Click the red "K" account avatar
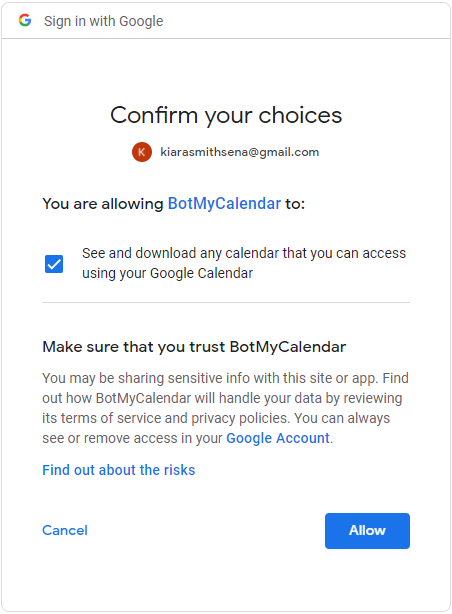 (142, 152)
